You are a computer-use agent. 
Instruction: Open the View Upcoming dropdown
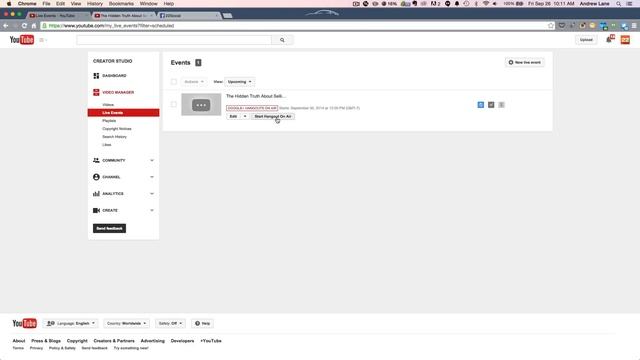coord(240,82)
